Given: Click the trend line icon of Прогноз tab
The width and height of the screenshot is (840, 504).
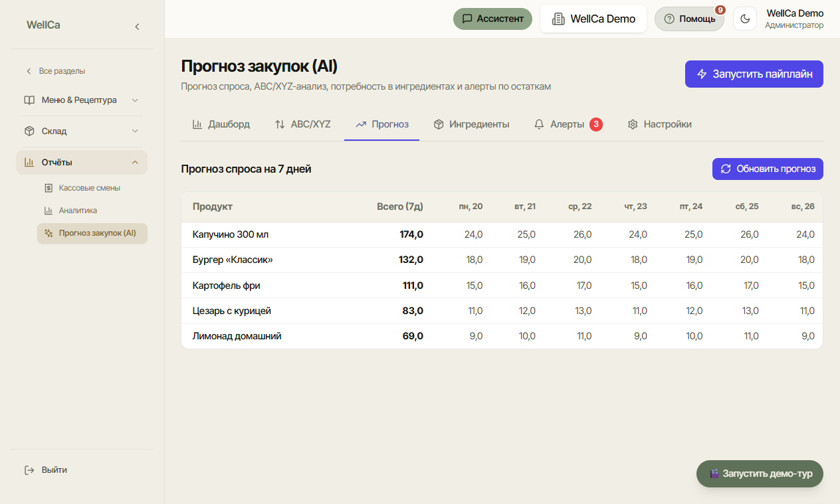Looking at the screenshot, I should [x=361, y=124].
